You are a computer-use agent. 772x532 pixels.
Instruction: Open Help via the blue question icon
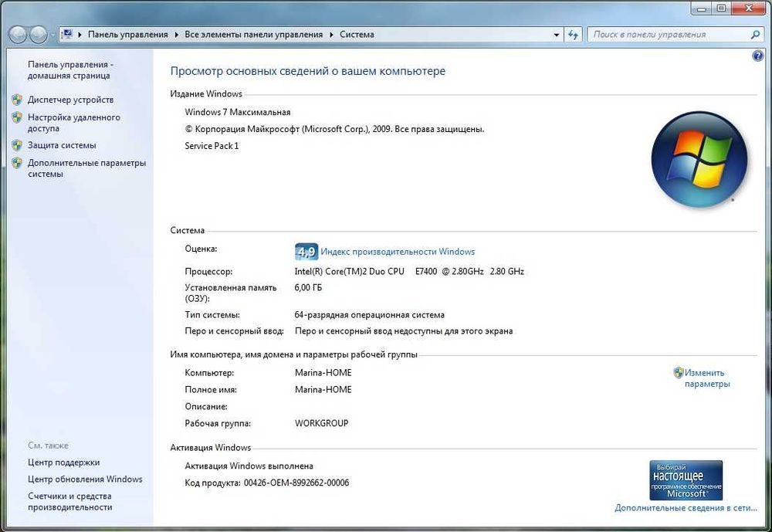point(758,56)
